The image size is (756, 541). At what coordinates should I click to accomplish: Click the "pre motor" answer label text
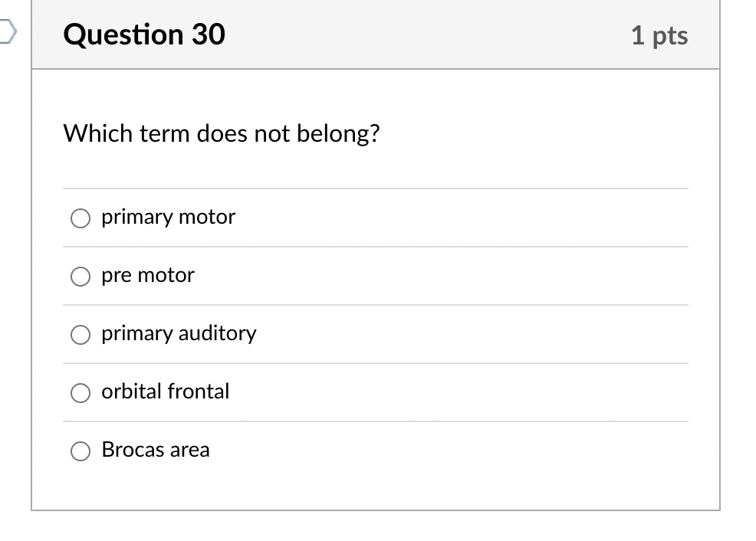(x=148, y=276)
